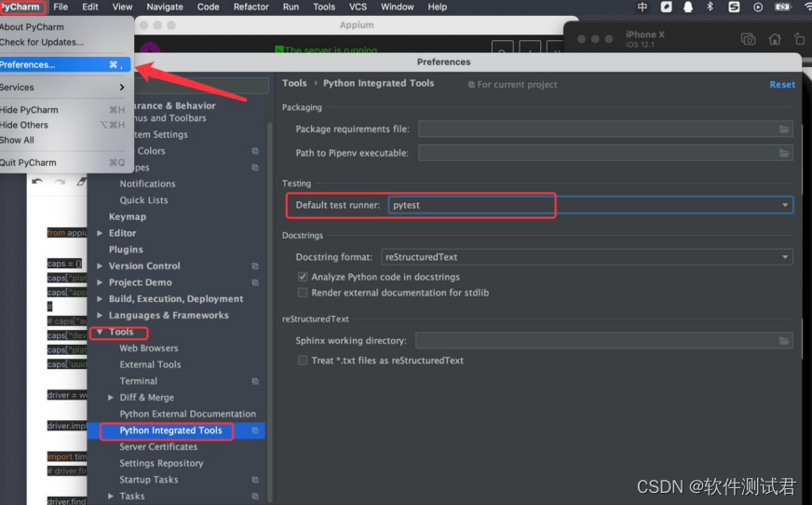This screenshot has height=505, width=812.
Task: Browse for Pipenv executable folder icon
Action: (784, 153)
